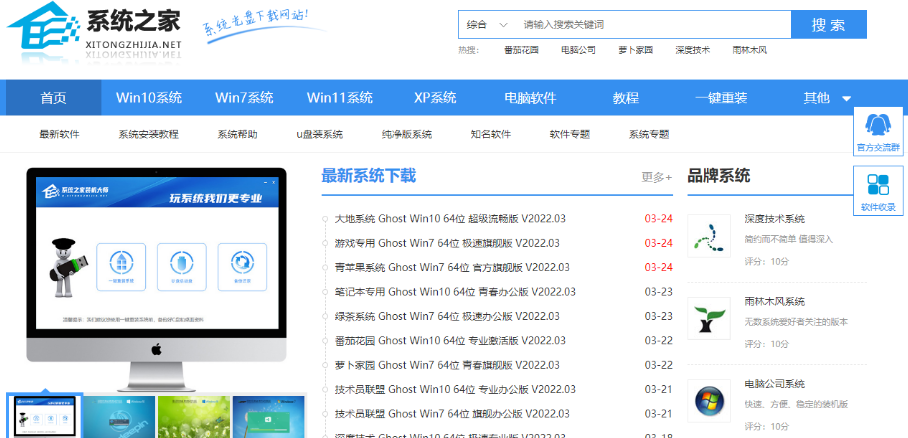Screen dimensions: 908x438
Task: Open the 官方交流群 floating icon
Action: [x=878, y=132]
